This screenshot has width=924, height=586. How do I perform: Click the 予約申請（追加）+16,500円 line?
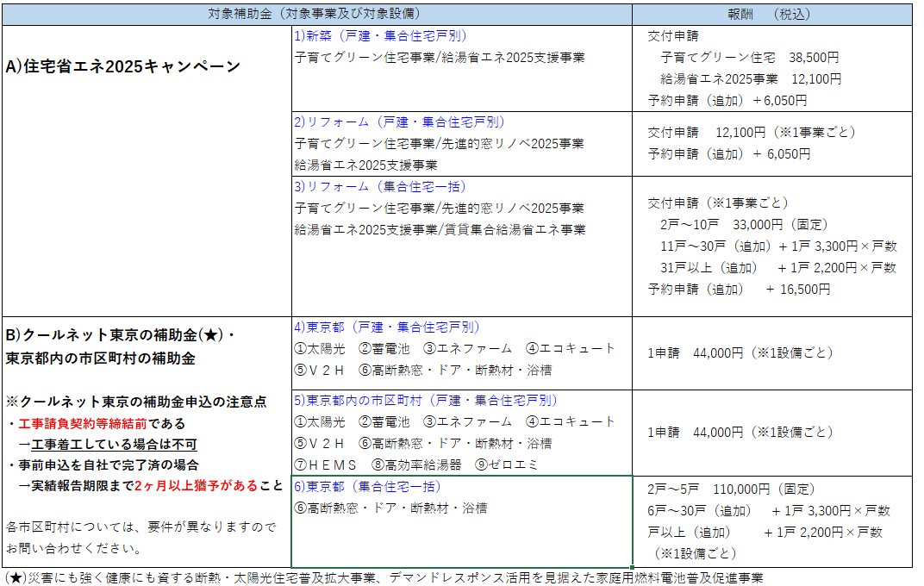(x=739, y=290)
